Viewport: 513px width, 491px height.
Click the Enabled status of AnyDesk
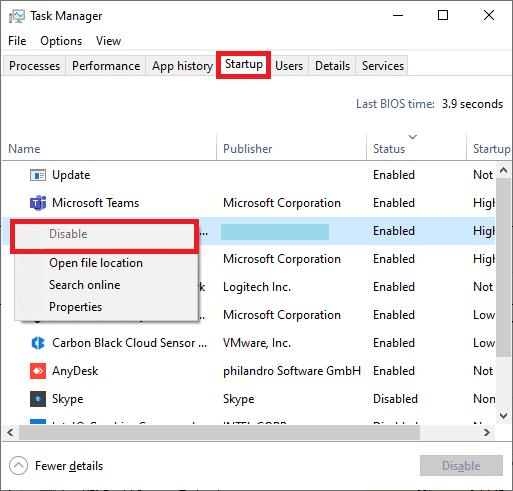coord(394,371)
